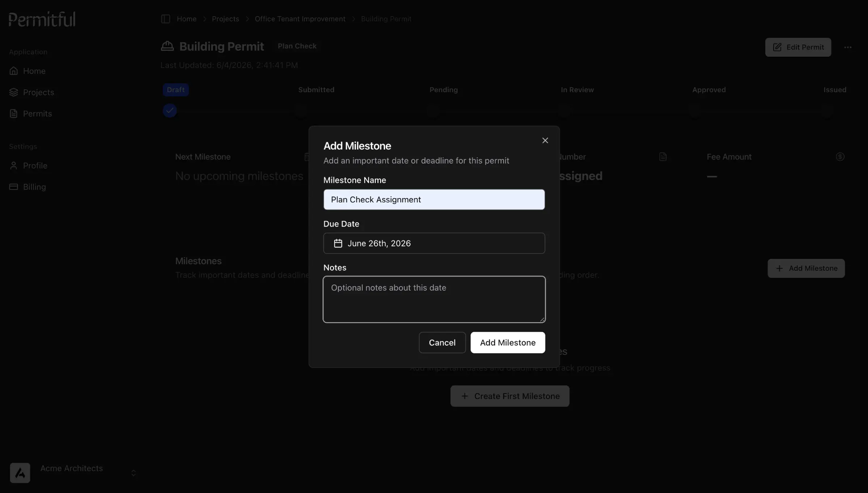The image size is (868, 493).
Task: Click Create First Milestone button
Action: [510, 396]
